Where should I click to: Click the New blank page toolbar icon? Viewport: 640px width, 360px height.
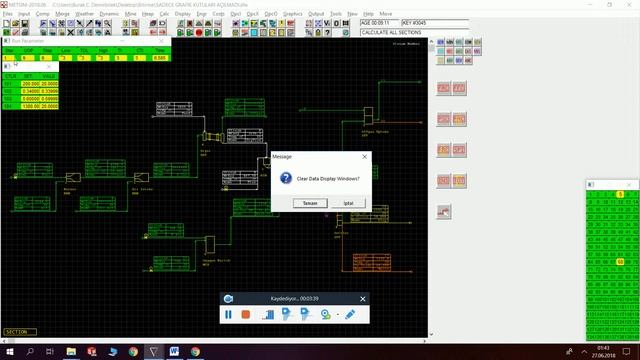click(7, 23)
